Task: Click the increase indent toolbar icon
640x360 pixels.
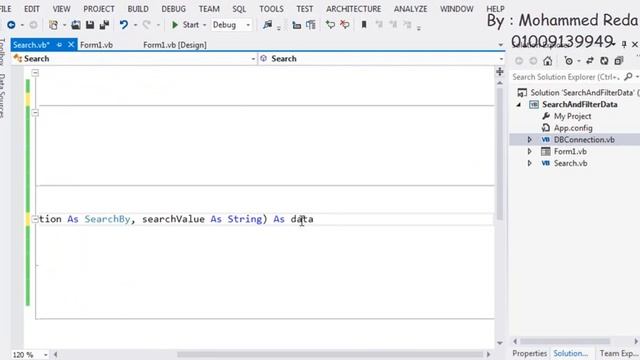Action: point(311,25)
